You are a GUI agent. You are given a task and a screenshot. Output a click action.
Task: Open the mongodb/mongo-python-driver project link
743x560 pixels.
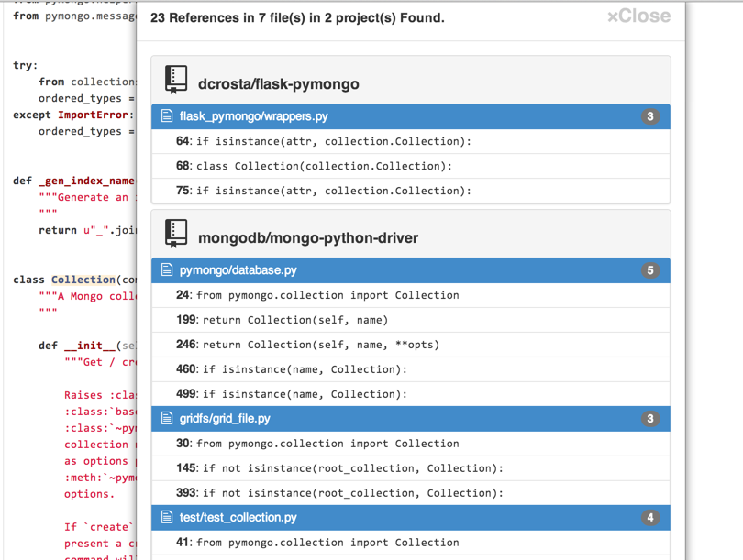[307, 238]
